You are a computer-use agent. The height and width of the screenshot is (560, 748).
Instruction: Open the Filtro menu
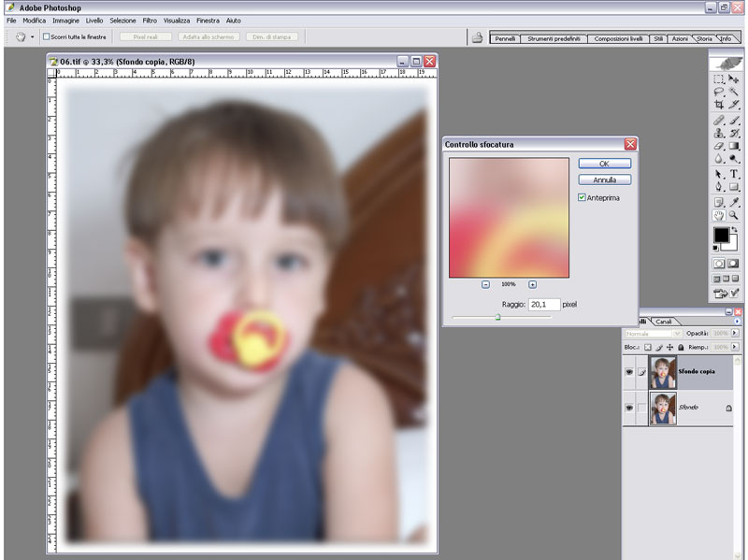150,20
